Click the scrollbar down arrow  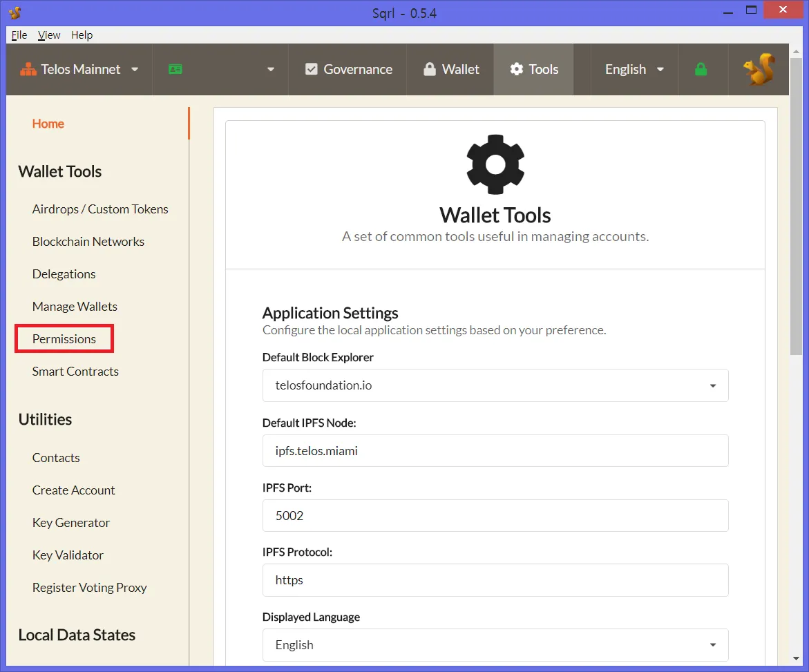796,659
